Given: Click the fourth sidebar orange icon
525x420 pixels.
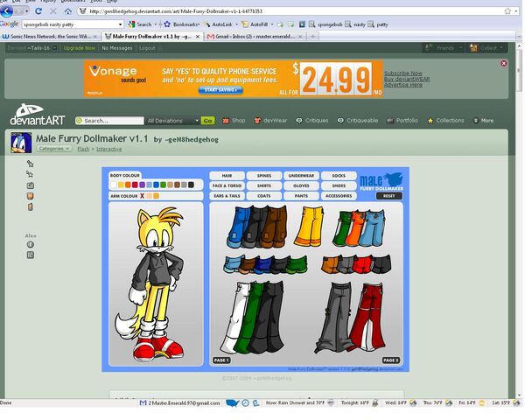Looking at the screenshot, I should (30, 196).
